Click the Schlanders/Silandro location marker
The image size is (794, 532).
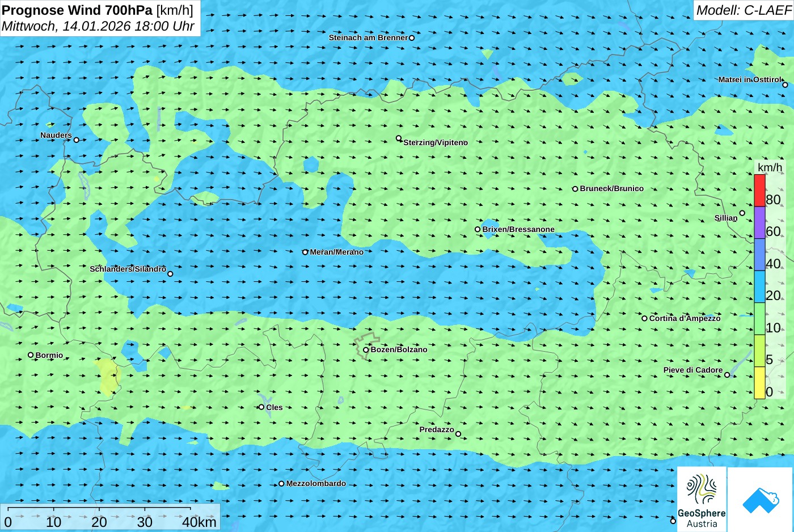[x=170, y=274]
